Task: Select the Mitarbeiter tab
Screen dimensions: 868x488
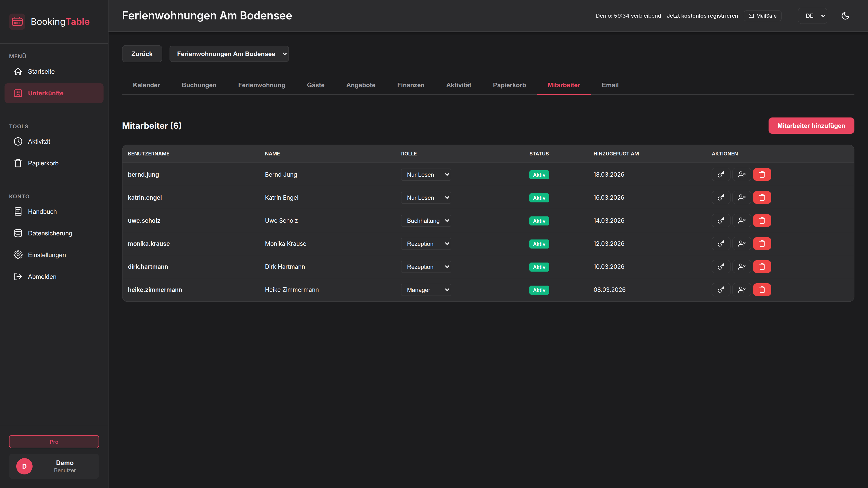Action: [564, 85]
